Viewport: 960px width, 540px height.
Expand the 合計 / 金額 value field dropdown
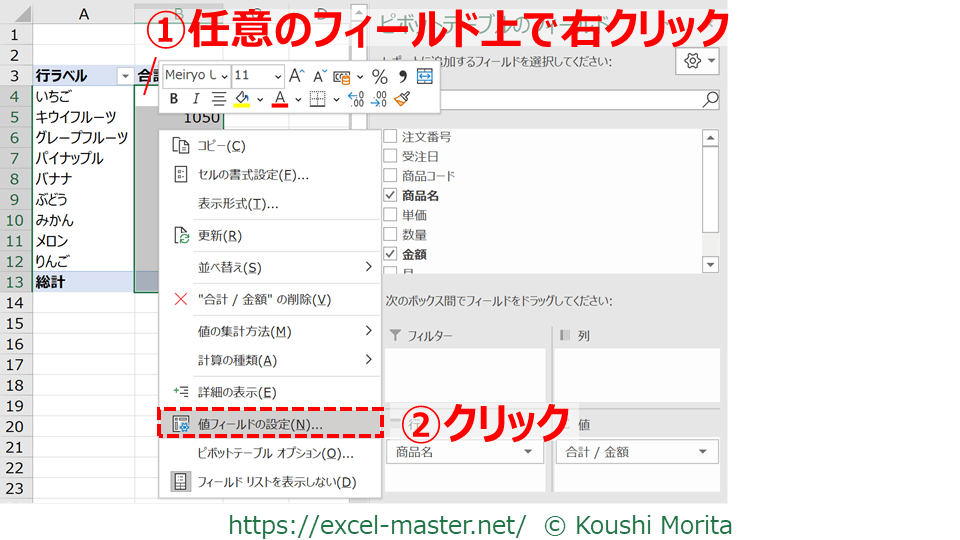coord(706,452)
